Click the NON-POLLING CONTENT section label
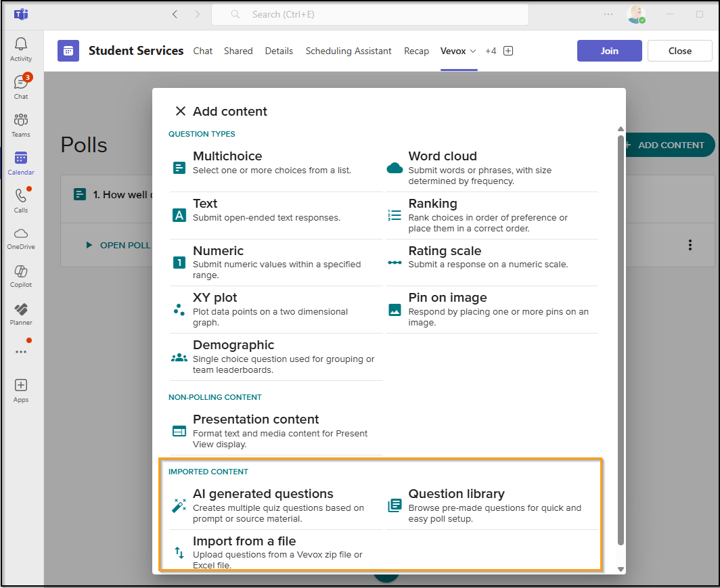The width and height of the screenshot is (720, 588). point(215,397)
